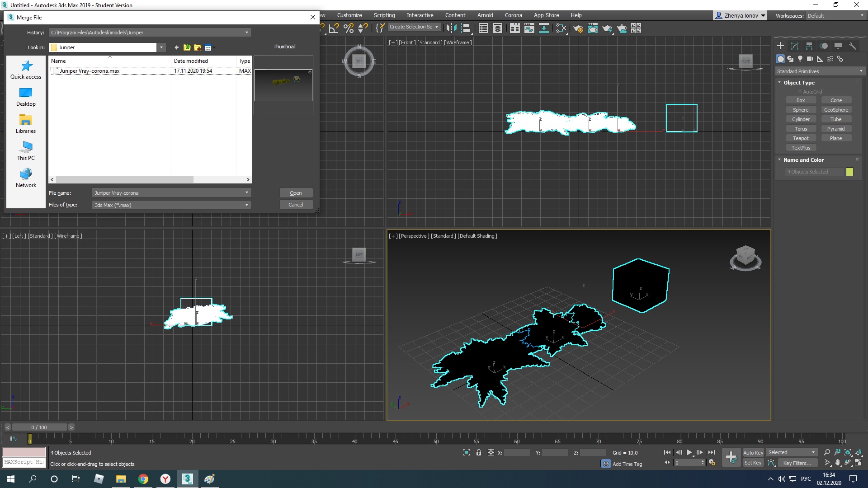Click the Mirror tool icon in toolbar
868x488 pixels.
[x=450, y=28]
